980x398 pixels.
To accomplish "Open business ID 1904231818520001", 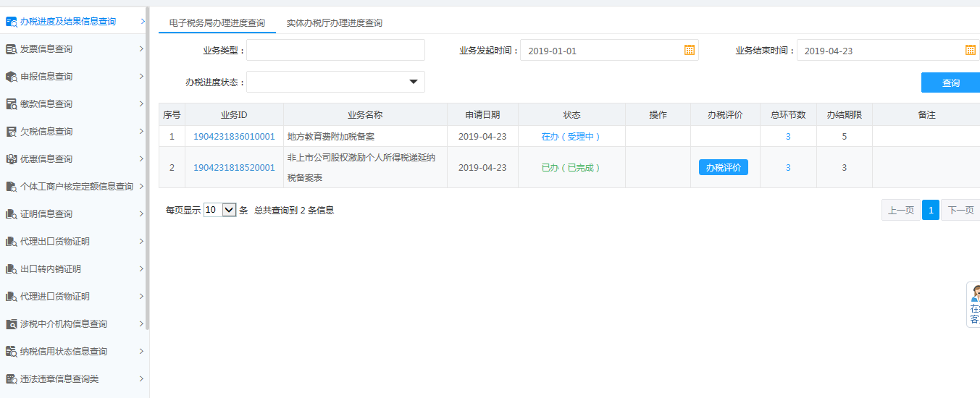I will click(x=234, y=167).
